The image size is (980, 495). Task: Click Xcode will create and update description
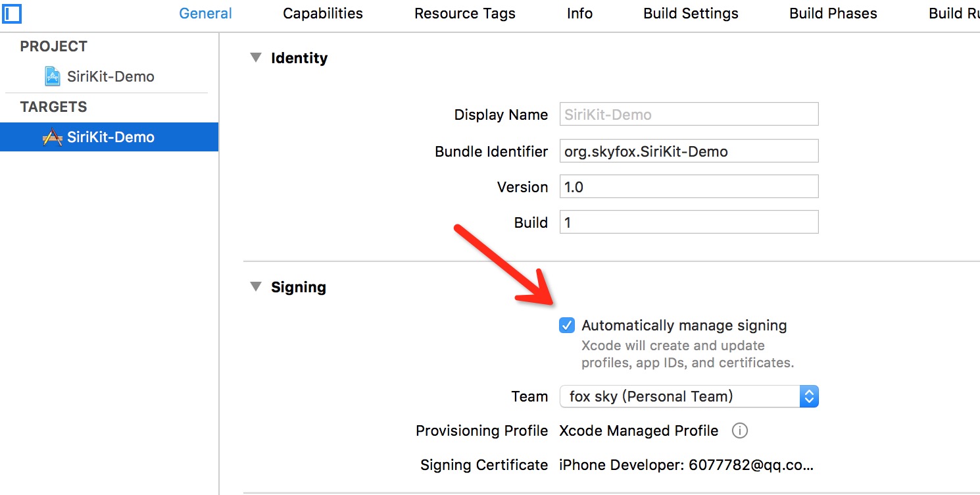pos(688,354)
